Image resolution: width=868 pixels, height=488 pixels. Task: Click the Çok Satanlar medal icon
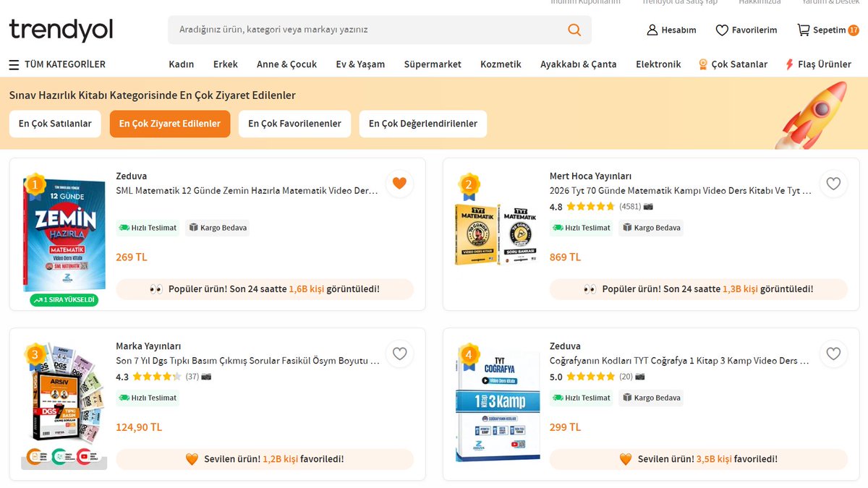coord(702,64)
